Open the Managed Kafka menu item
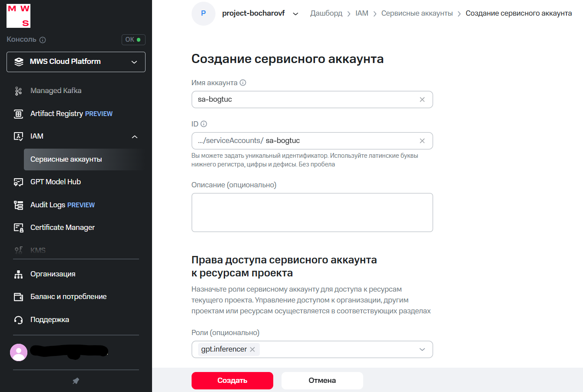This screenshot has height=392, width=583. [56, 90]
